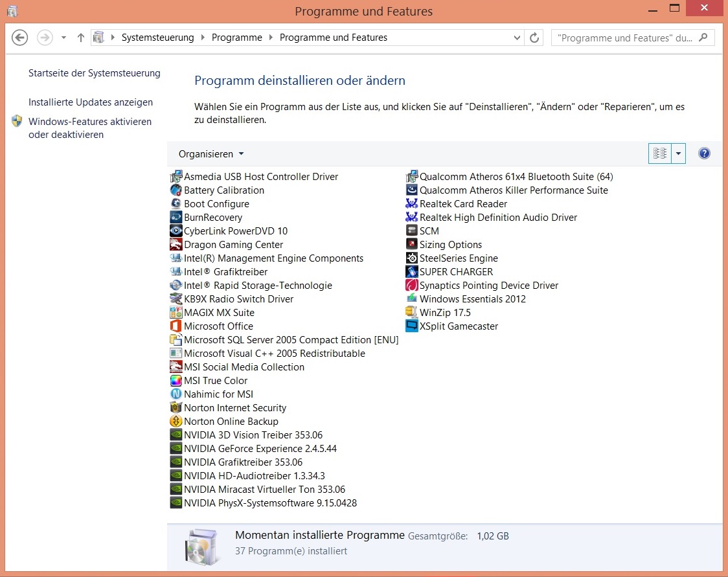Click the MSI True Color icon
The image size is (728, 577).
[x=176, y=380]
